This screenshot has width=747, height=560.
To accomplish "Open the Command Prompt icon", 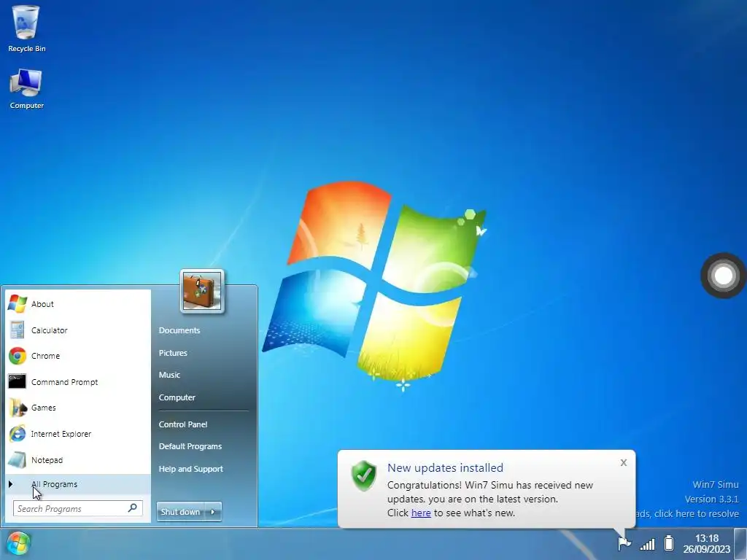I will pos(18,381).
